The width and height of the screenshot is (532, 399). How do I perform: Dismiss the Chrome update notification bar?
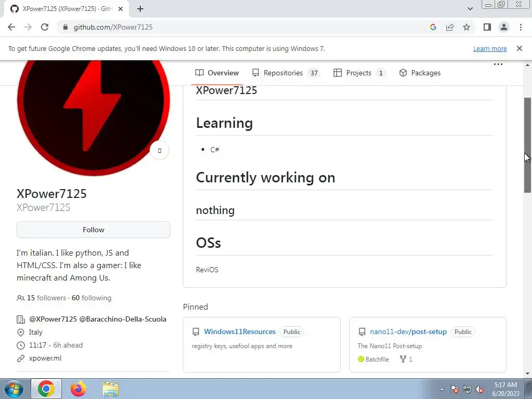tap(519, 48)
